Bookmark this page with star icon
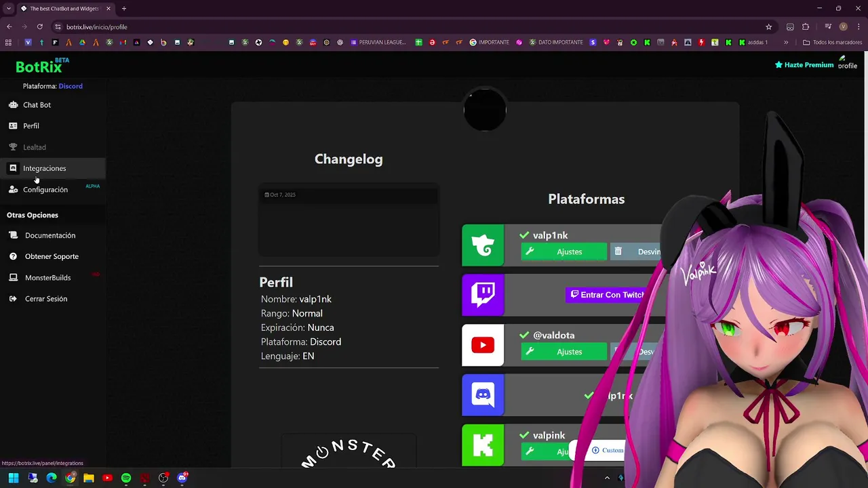This screenshot has height=488, width=868. click(768, 27)
